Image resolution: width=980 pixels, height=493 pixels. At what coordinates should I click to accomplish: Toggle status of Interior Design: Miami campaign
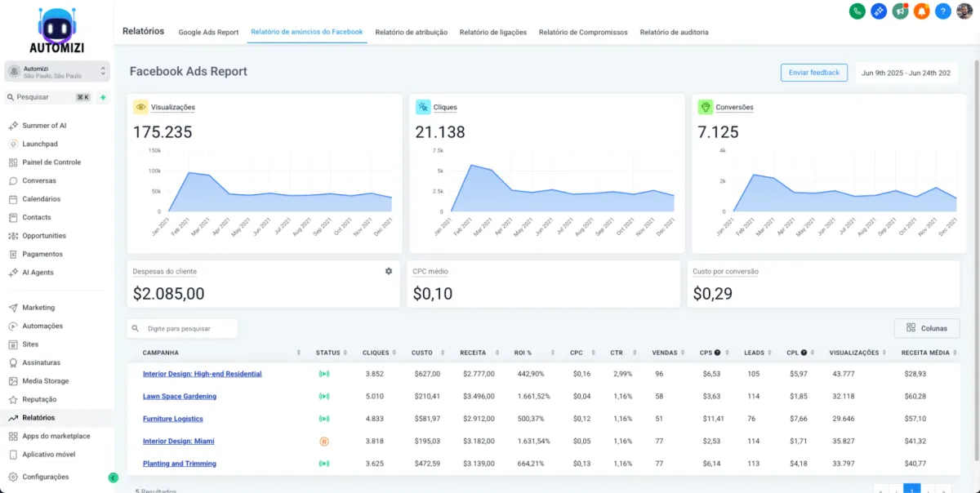[x=324, y=441]
